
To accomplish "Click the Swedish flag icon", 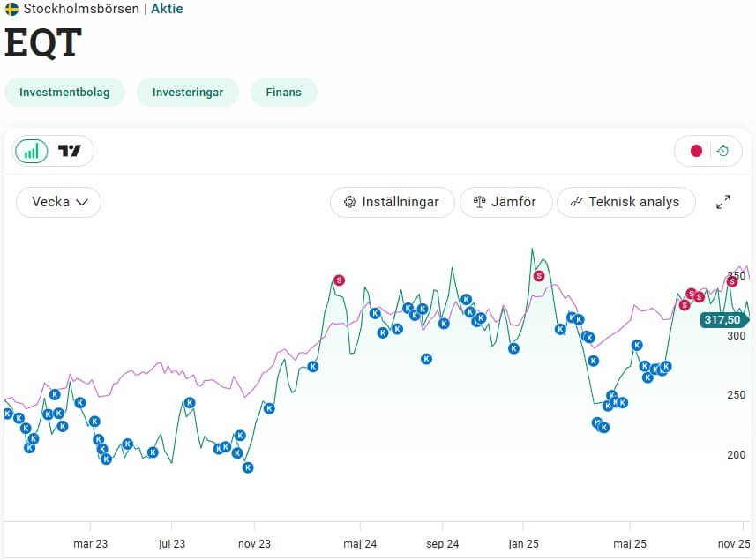I will (x=11, y=9).
